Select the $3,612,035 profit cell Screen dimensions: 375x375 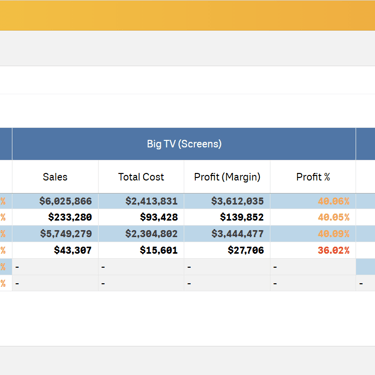[x=227, y=201]
